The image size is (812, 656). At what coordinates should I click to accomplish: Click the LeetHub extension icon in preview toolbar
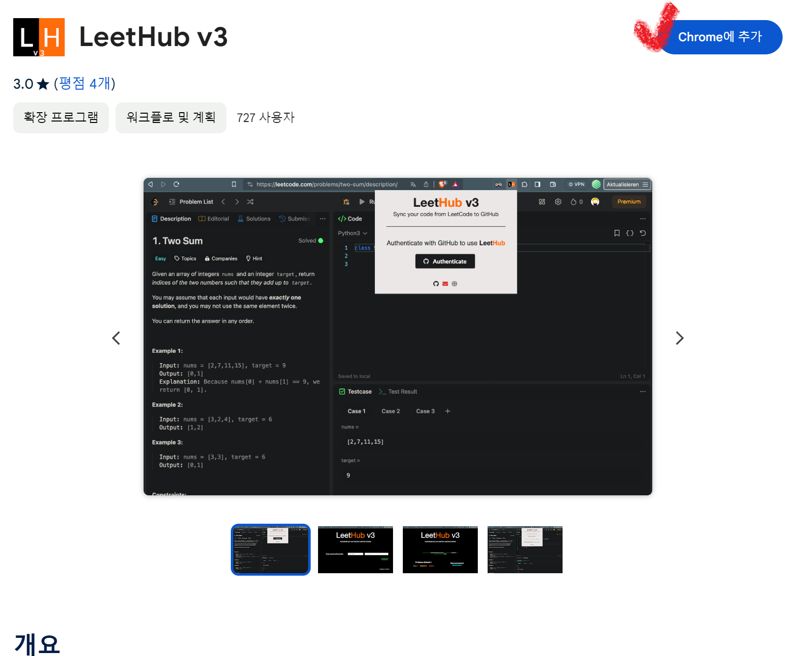click(x=512, y=184)
